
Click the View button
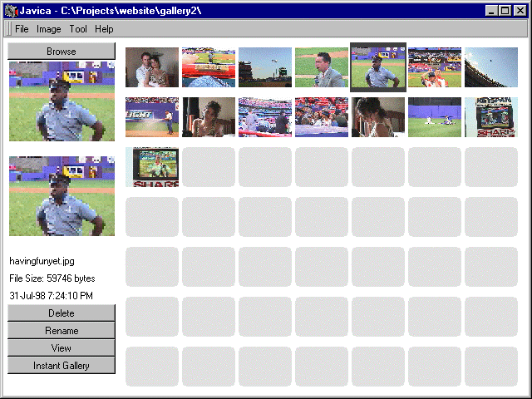[x=62, y=347]
